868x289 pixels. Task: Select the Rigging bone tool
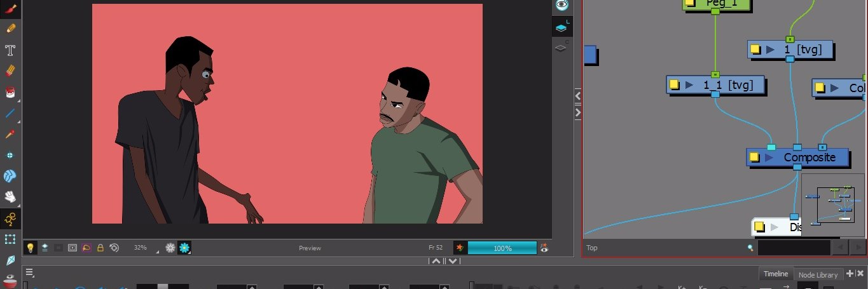(10, 218)
